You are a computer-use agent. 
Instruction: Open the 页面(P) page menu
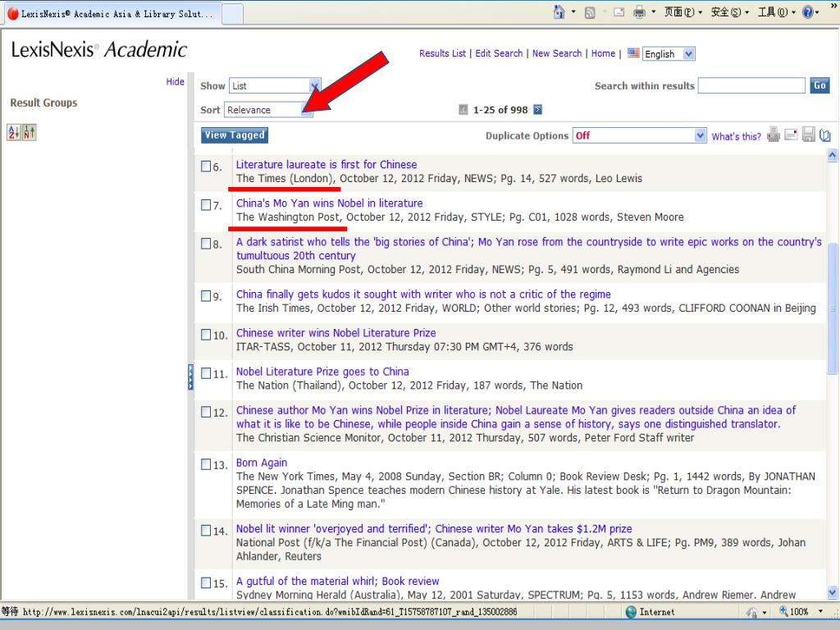pos(683,11)
